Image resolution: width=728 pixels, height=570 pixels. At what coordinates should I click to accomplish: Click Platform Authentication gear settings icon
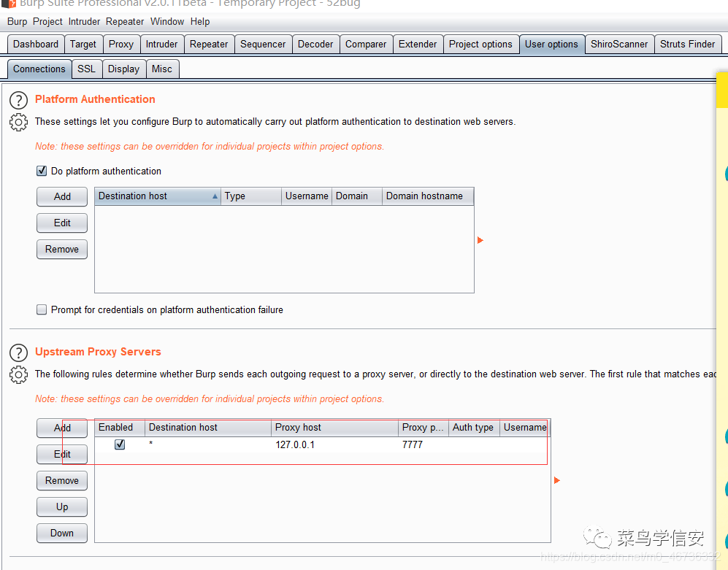coord(18,123)
